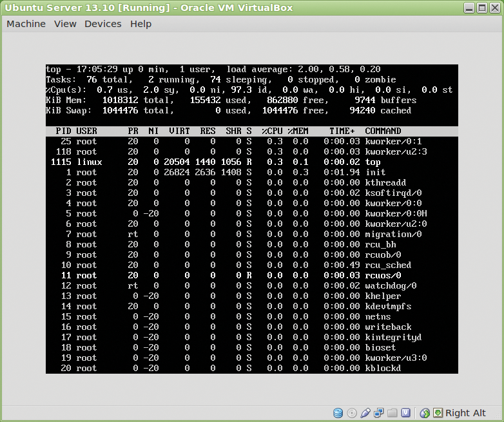Click the network adapters indicator icon
Viewport: 504px width, 422px height.
pyautogui.click(x=379, y=413)
